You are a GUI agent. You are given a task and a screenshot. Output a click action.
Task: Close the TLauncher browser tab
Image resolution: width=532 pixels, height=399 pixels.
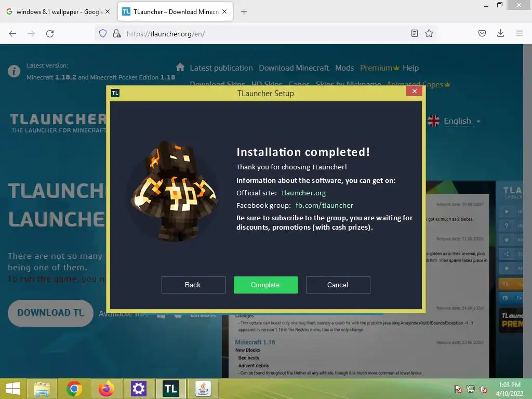click(x=224, y=11)
